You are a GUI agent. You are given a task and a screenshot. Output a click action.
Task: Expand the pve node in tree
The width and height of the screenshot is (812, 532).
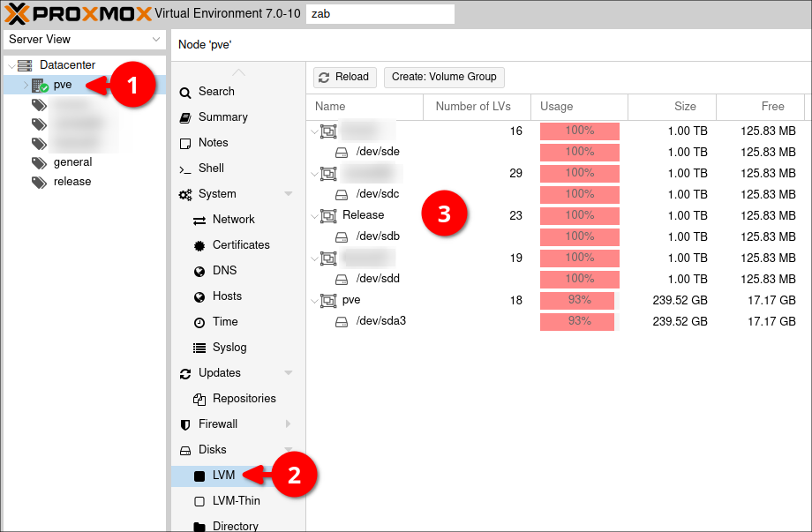pos(26,85)
